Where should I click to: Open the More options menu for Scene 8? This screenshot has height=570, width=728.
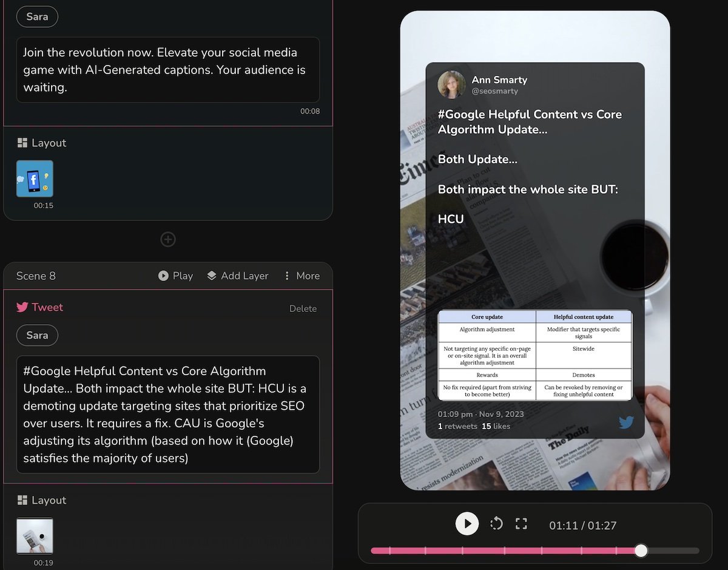click(x=302, y=276)
